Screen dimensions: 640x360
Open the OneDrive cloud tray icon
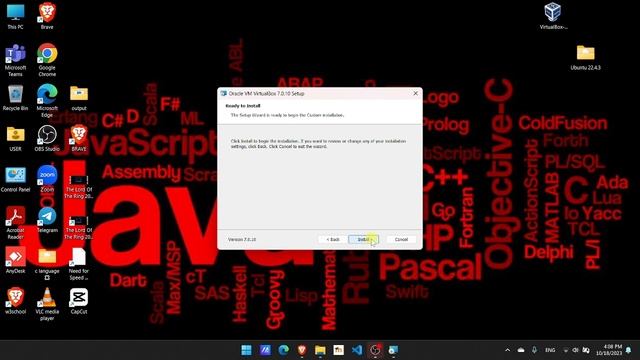[x=521, y=350]
